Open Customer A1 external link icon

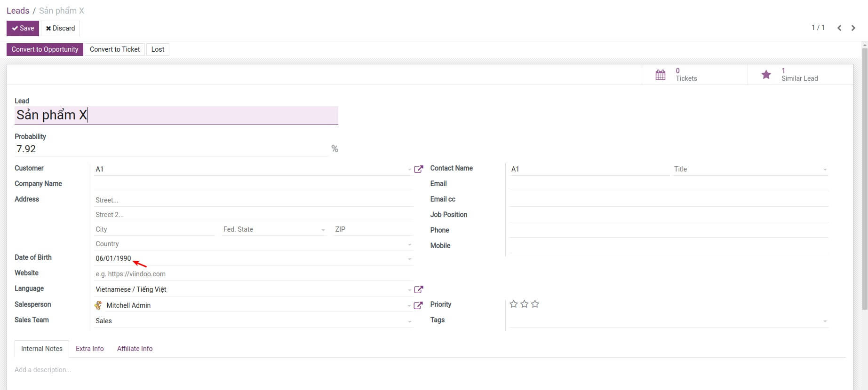[418, 169]
